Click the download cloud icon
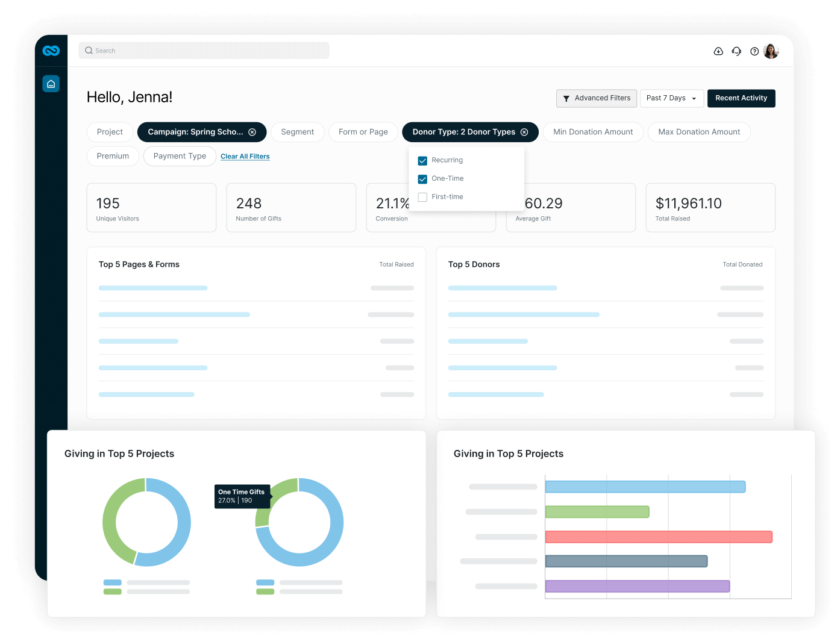The width and height of the screenshot is (840, 642). click(x=718, y=52)
